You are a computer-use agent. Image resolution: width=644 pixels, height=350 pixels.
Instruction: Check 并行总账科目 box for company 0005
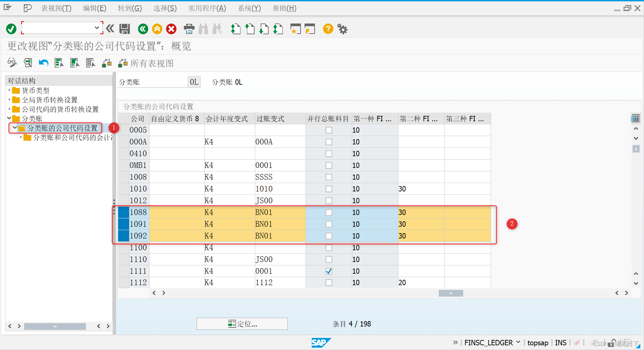tap(329, 130)
